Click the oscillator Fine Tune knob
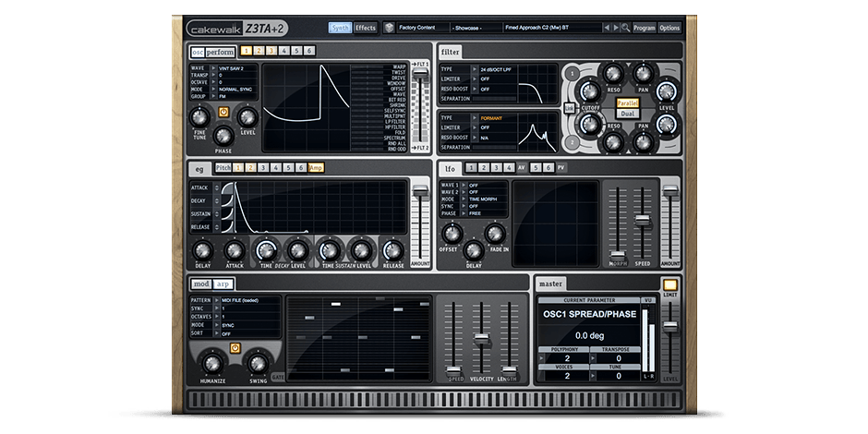 (199, 117)
